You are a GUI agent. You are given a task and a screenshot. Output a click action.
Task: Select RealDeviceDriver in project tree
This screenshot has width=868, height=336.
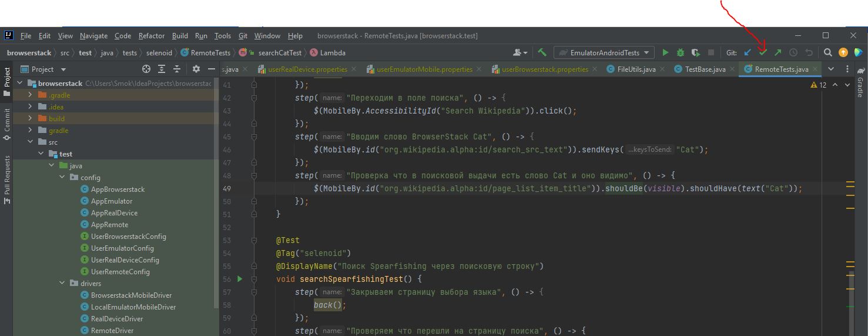coord(117,319)
